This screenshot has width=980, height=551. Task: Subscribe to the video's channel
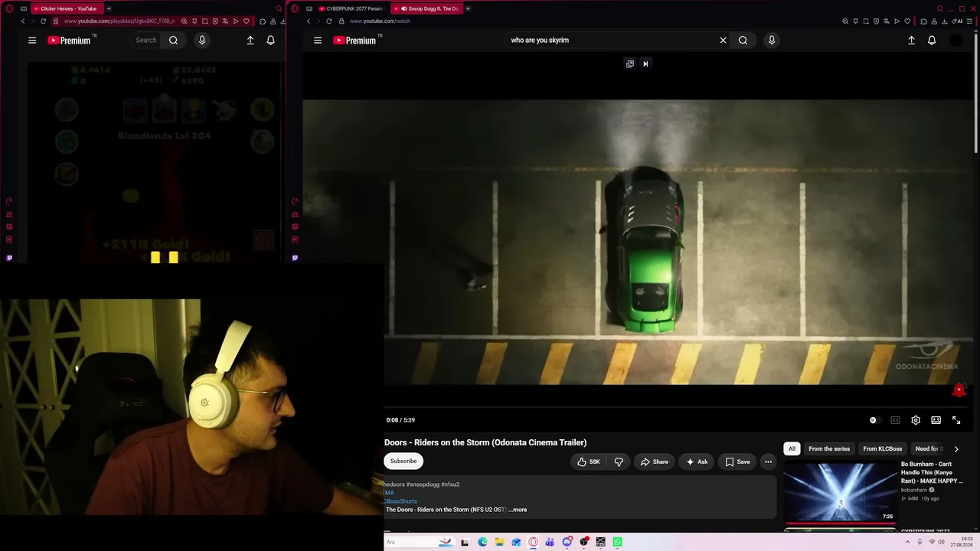[x=403, y=461]
